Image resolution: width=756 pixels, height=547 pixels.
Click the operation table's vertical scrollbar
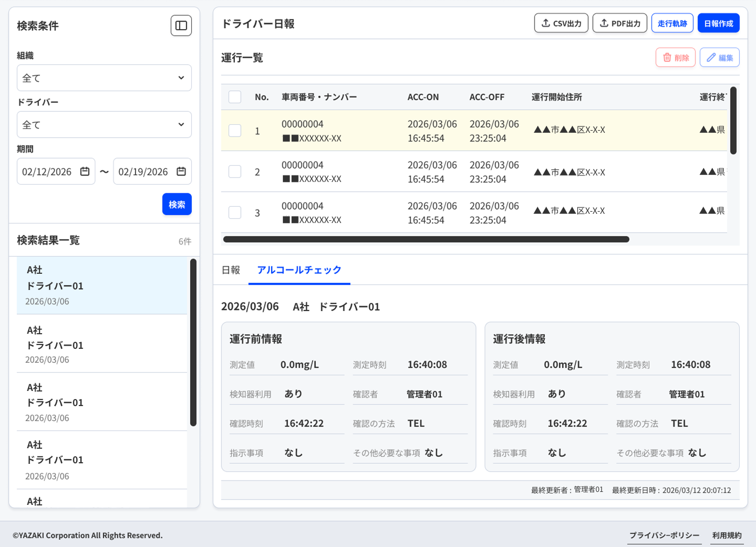pyautogui.click(x=733, y=120)
